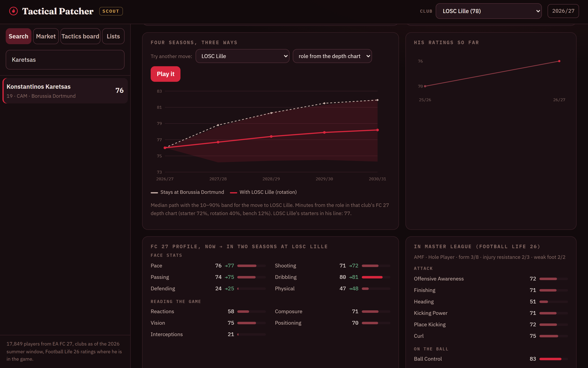Click the 'With LOSC Lille (rotation)' legend entry
Viewport: 588px width, 368px height.
(263, 192)
